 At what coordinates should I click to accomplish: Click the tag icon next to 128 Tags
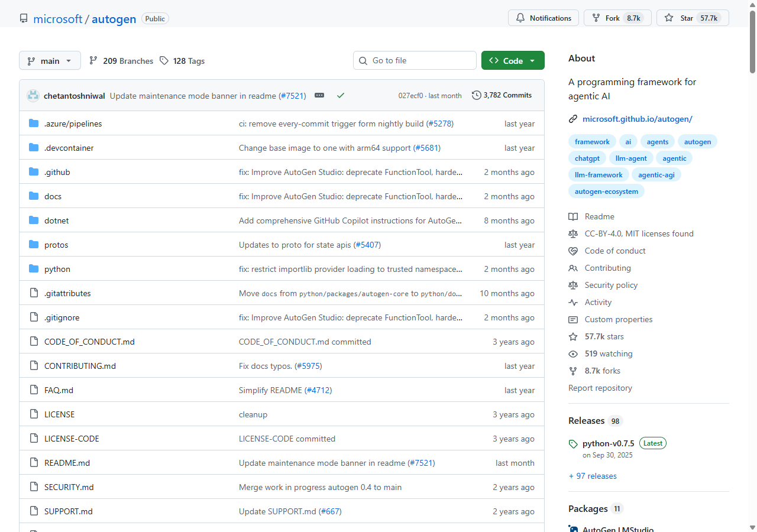pyautogui.click(x=164, y=60)
